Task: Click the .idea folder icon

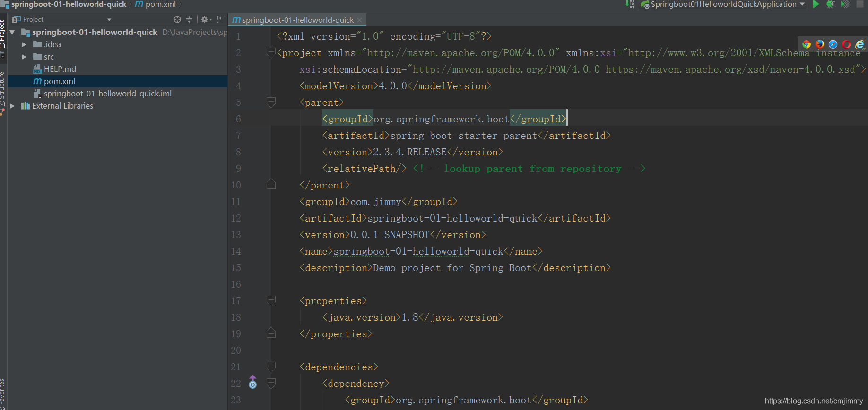Action: (37, 44)
